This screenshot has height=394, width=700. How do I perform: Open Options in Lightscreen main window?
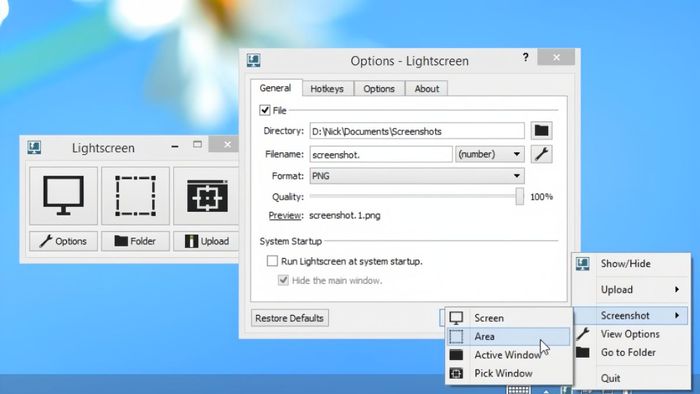(63, 241)
